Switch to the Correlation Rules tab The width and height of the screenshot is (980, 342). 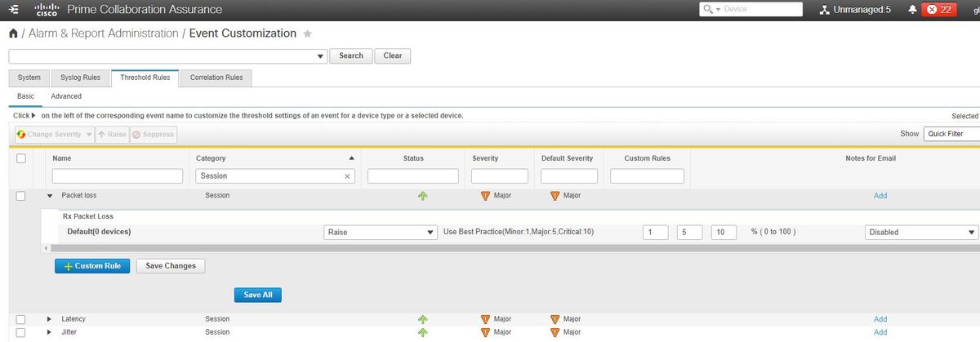tap(216, 78)
